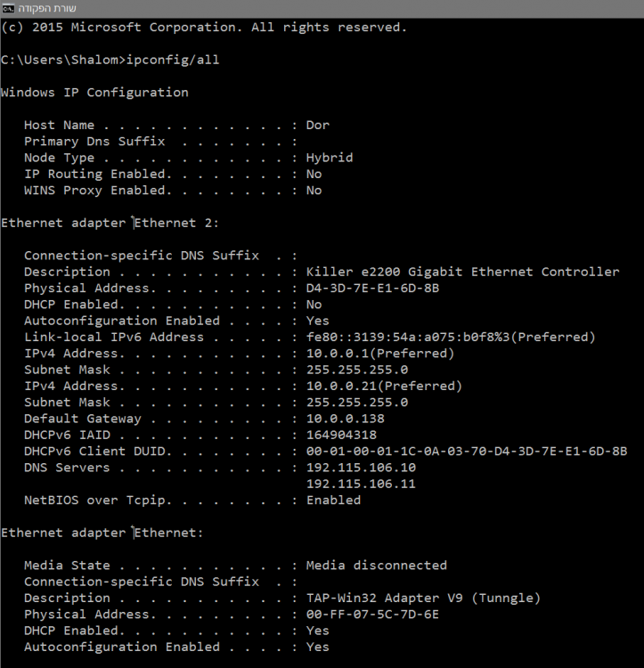Click the command prompt icon in title bar

point(8,9)
